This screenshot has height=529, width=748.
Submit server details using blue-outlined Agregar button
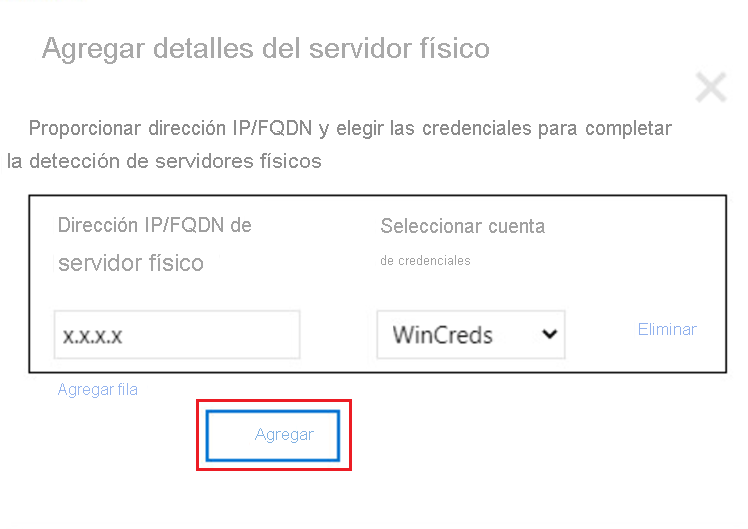[273, 435]
